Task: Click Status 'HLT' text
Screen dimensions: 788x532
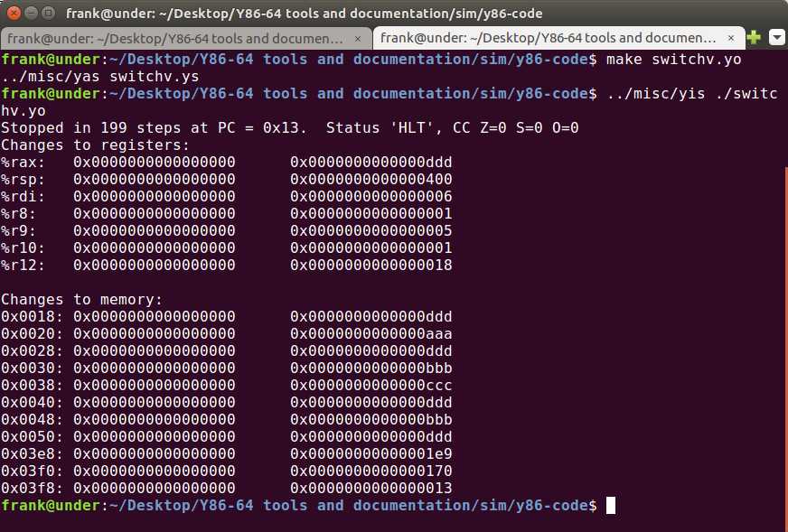Action: [x=384, y=128]
